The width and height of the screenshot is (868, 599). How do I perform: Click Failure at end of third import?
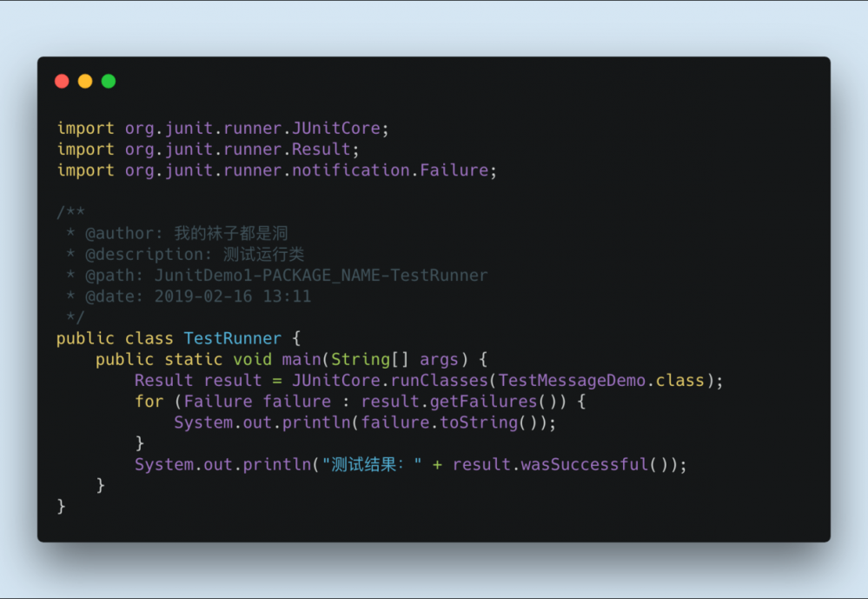pyautogui.click(x=454, y=170)
